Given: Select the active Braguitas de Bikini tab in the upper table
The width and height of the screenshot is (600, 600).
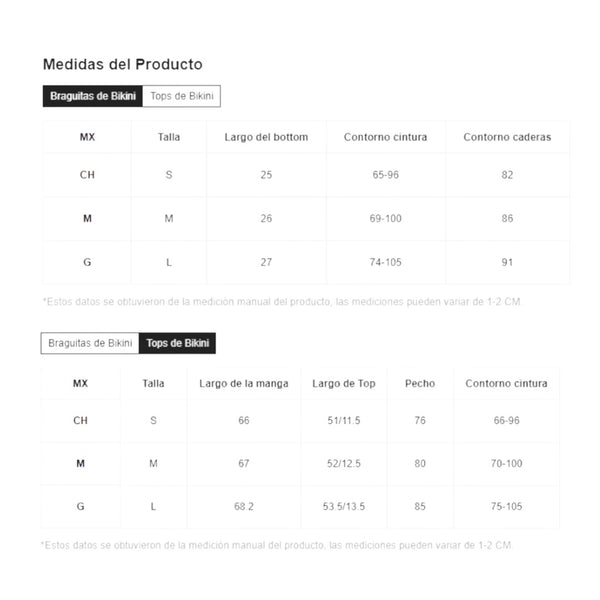Looking at the screenshot, I should coord(91,96).
